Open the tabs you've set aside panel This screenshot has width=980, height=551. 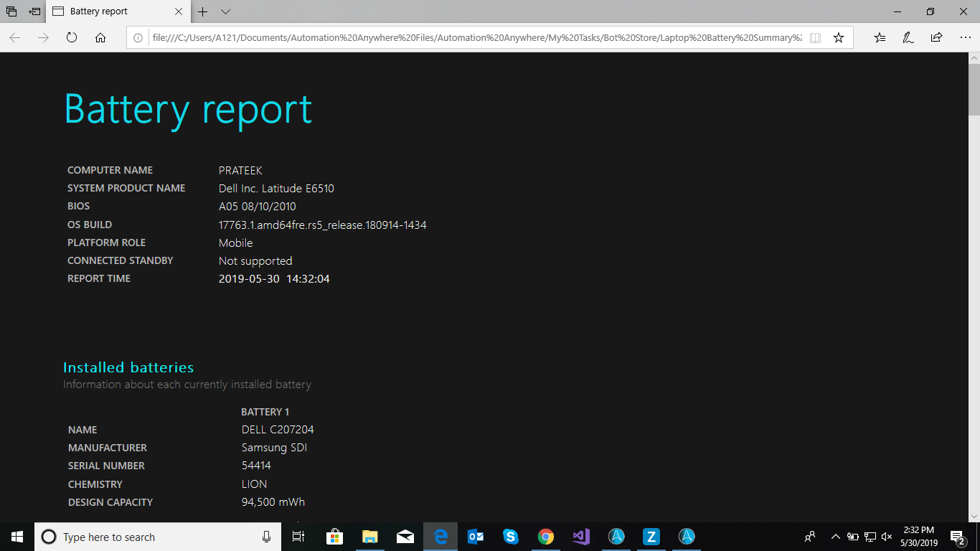11,11
